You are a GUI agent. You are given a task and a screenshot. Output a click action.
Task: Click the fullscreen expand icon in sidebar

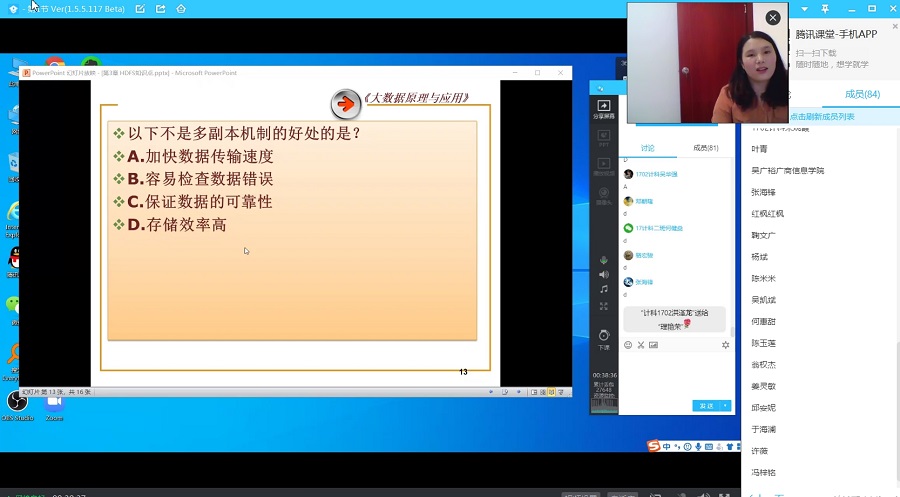pos(603,306)
